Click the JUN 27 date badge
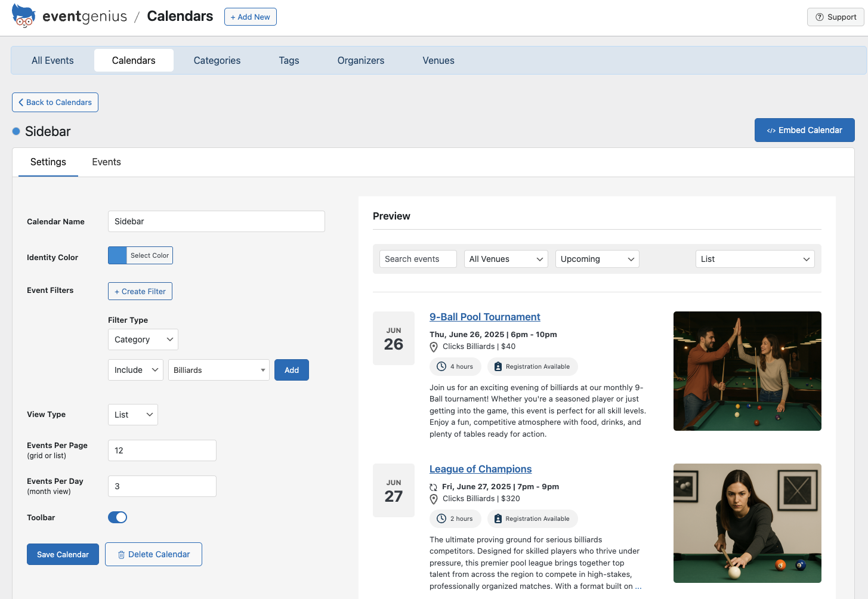The image size is (868, 599). point(394,490)
